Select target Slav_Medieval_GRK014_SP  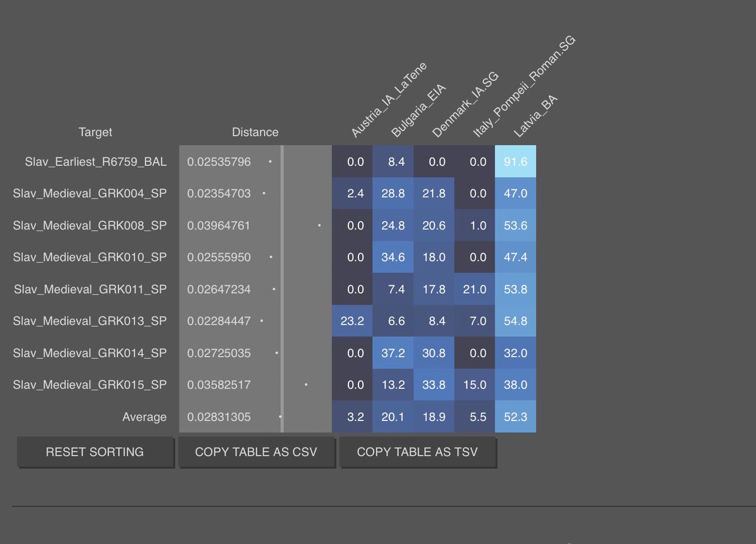89,353
